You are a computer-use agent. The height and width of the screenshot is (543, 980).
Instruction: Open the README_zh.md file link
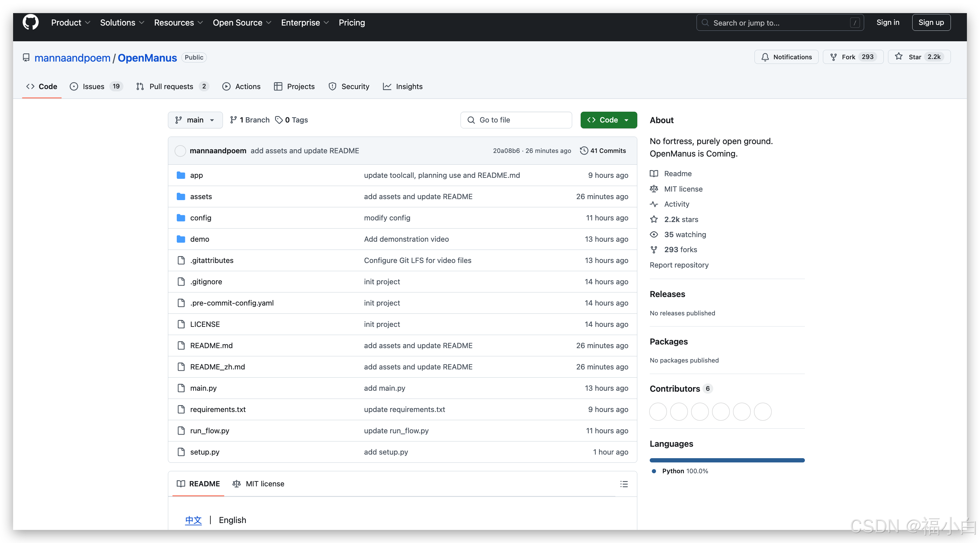point(217,367)
